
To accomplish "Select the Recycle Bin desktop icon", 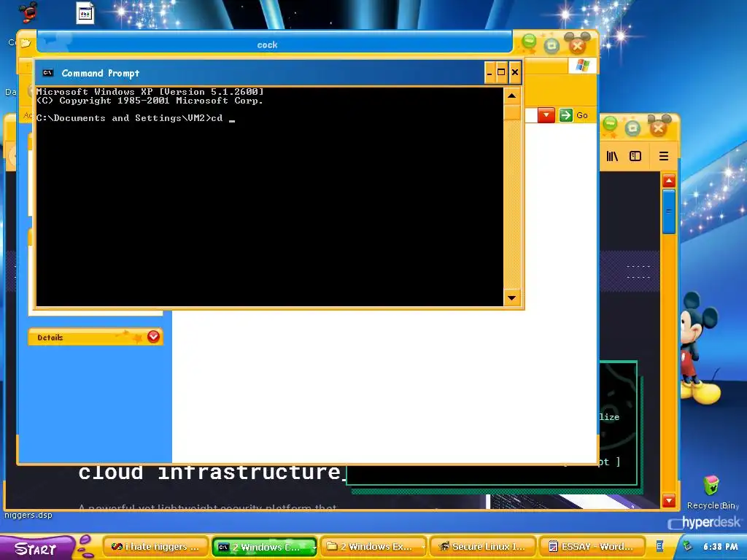I will tap(712, 492).
